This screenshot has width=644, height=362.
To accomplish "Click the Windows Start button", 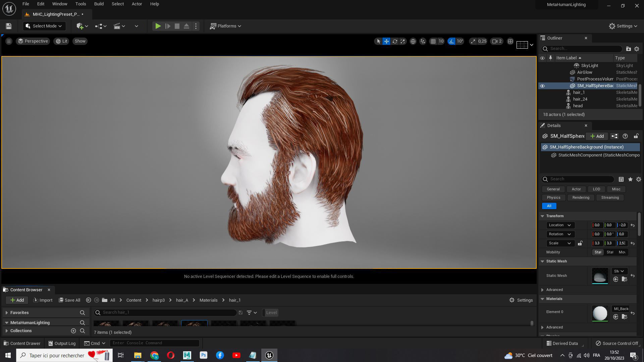I will 8,355.
